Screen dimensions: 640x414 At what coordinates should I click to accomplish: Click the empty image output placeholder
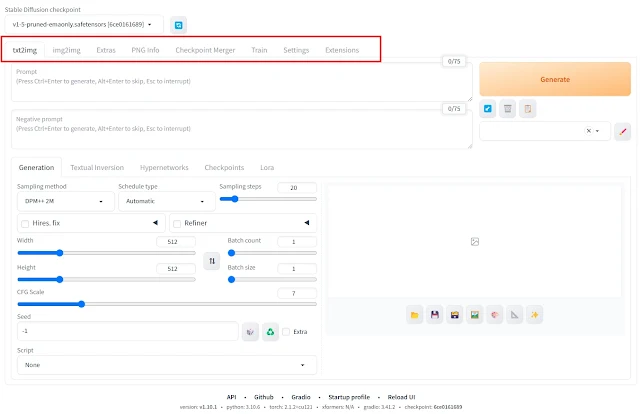[475, 242]
